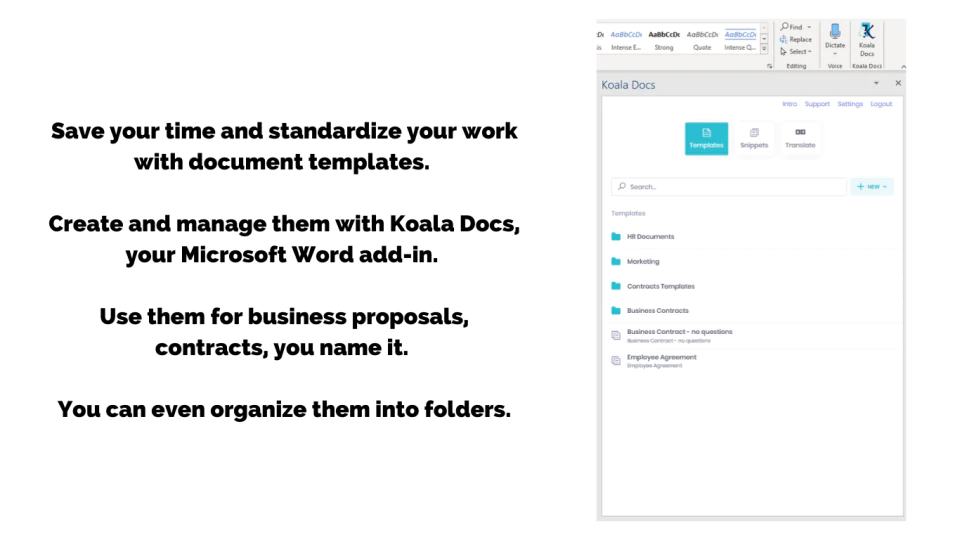Select the Employee Agreement template icon
This screenshot has height=540, width=960.
tap(616, 361)
